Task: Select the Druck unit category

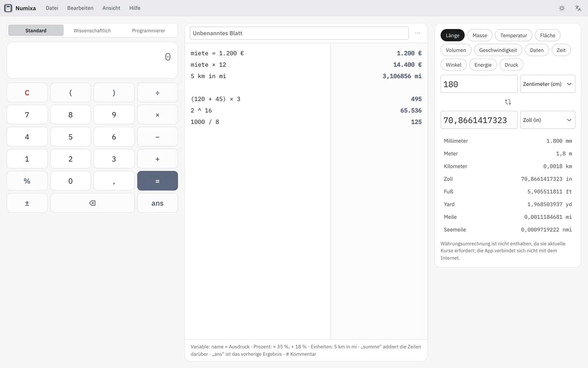Action: (x=512, y=65)
